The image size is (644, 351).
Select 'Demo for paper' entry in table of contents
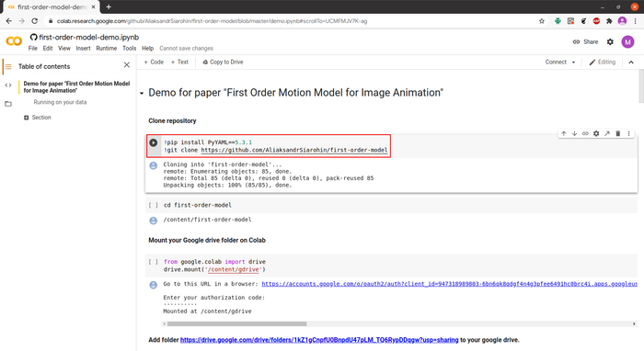[x=76, y=87]
